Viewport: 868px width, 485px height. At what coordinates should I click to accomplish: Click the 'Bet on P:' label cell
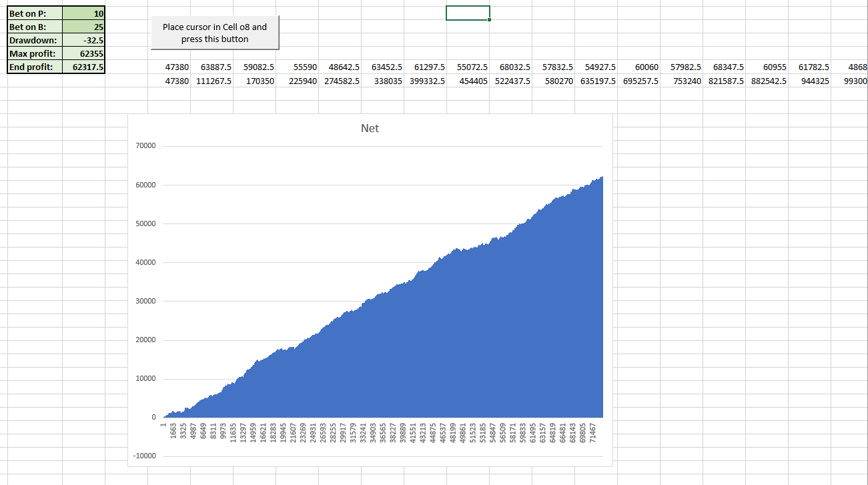click(34, 13)
